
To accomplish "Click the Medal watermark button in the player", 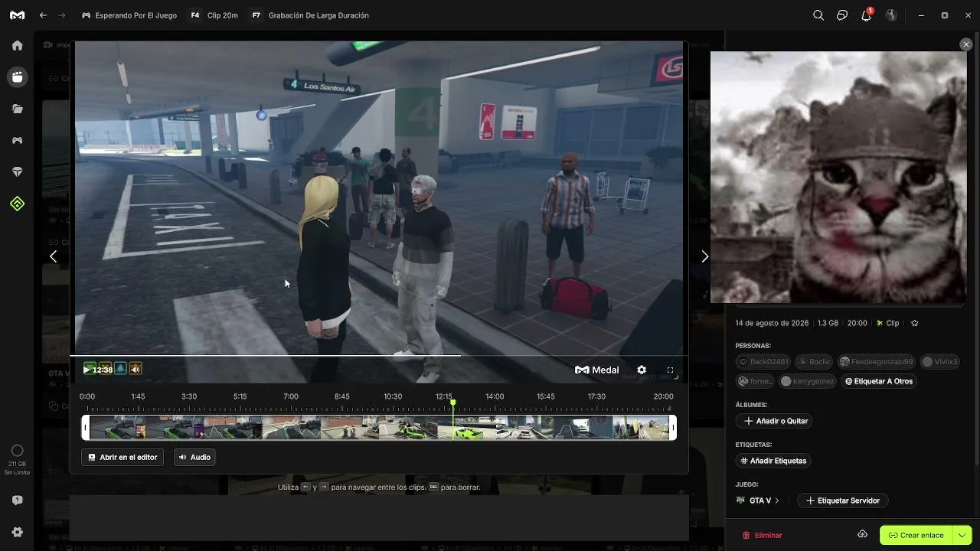I will point(597,370).
